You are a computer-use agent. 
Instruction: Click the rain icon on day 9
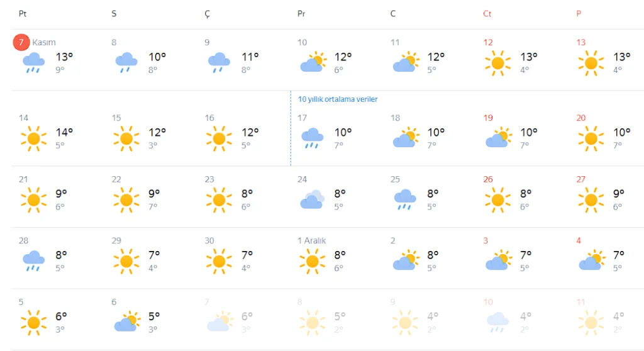(219, 63)
